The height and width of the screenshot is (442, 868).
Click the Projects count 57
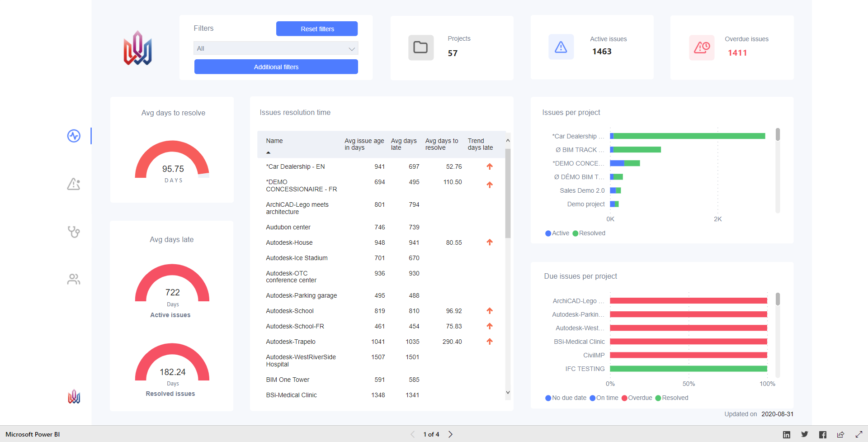(x=453, y=53)
